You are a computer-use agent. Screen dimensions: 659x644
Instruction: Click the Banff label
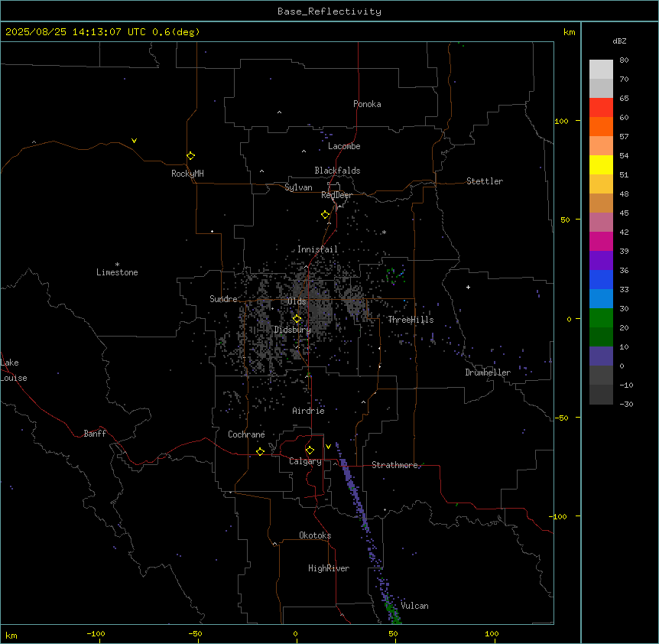(95, 434)
